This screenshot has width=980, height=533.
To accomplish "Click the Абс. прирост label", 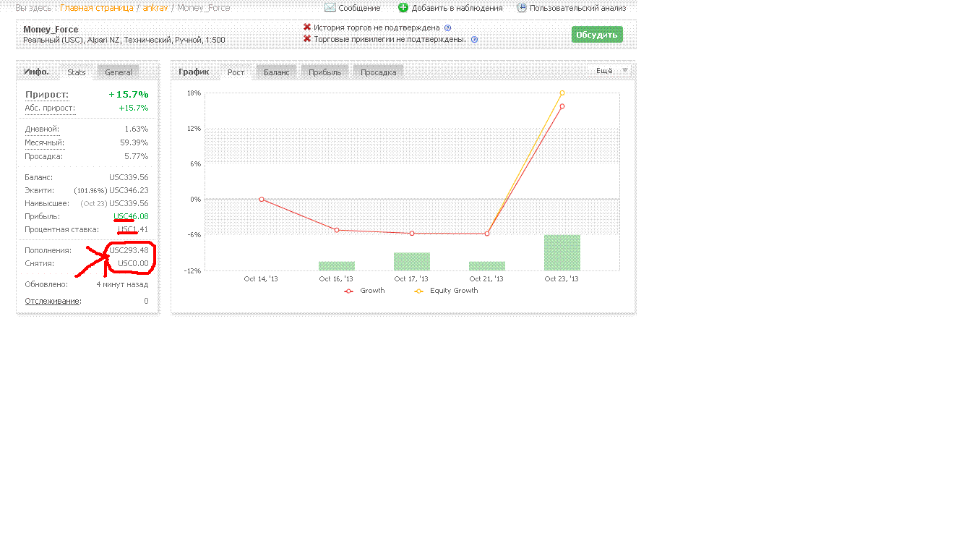I will coord(50,108).
